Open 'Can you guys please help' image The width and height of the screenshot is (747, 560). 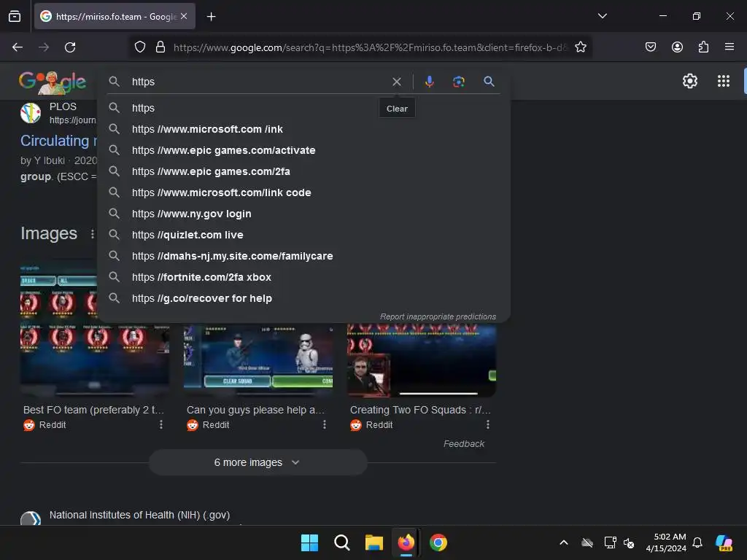258,360
